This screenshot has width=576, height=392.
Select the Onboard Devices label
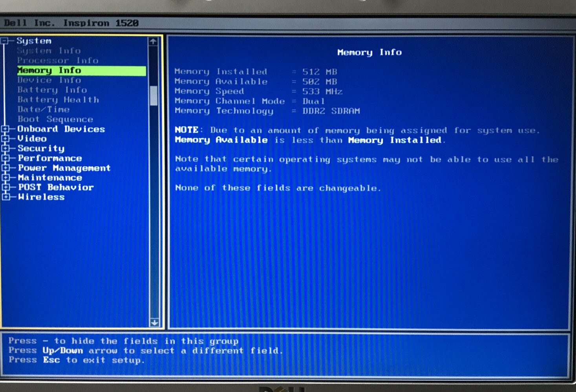tap(61, 129)
